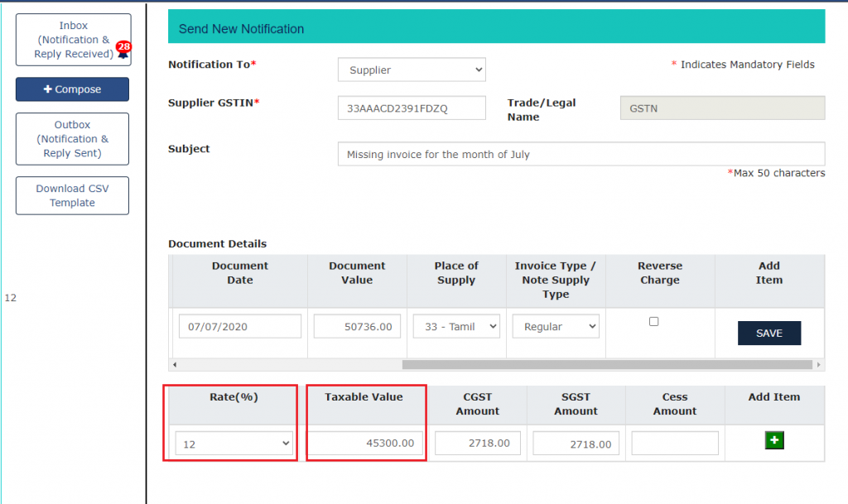848x504 pixels.
Task: Click Download CSV Template button
Action: [x=73, y=195]
